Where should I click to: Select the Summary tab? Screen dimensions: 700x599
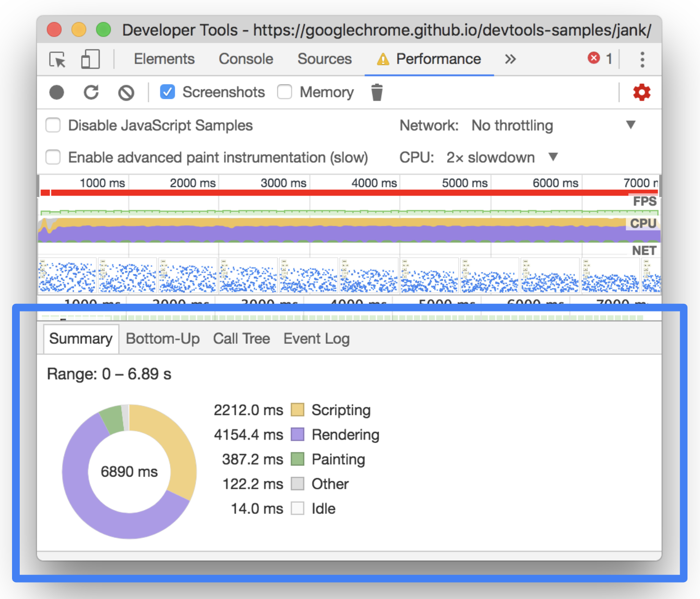coord(81,339)
